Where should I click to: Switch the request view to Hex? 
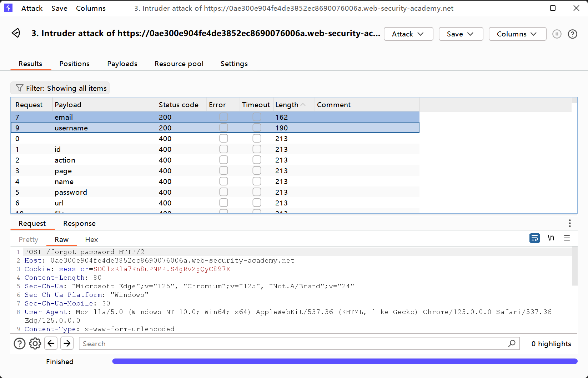(91, 239)
